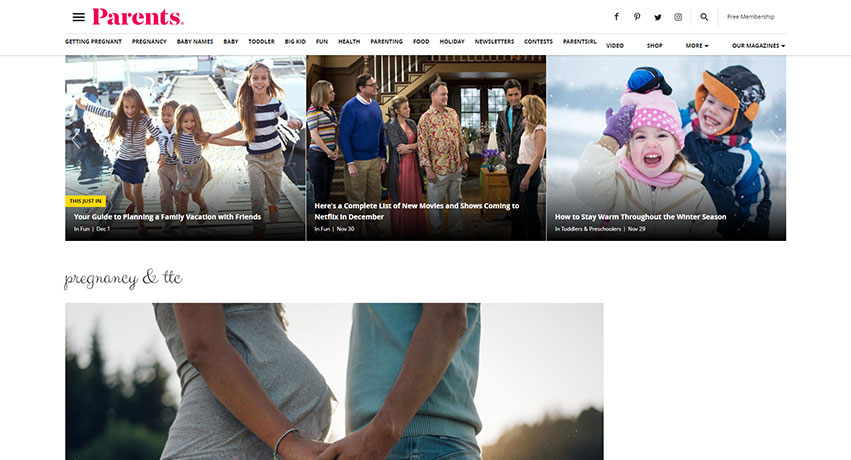The width and height of the screenshot is (851, 460).
Task: Click the pregnancy & ttc heading
Action: (x=123, y=277)
